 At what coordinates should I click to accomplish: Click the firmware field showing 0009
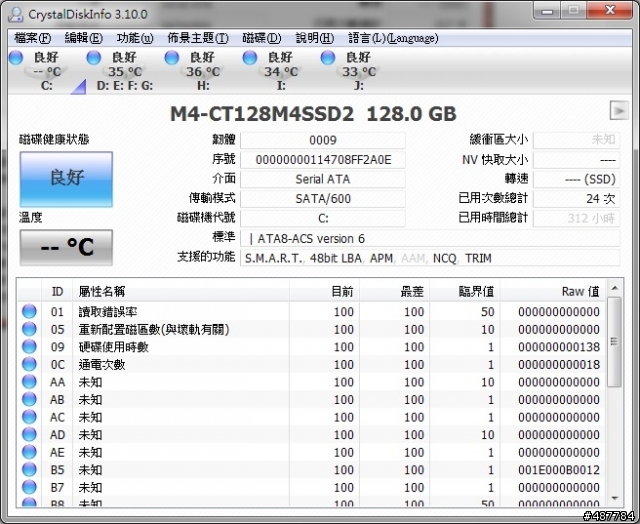323,140
